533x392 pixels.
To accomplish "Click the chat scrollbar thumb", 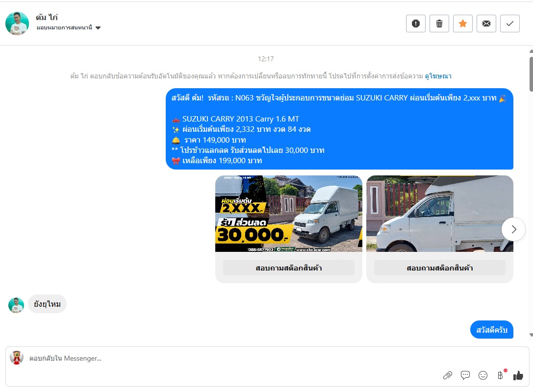I will (531, 74).
